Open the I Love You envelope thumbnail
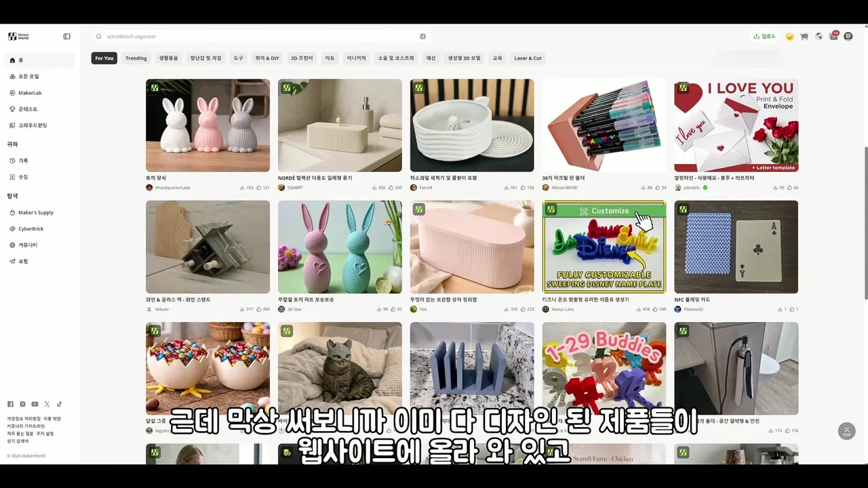The height and width of the screenshot is (488, 868). [x=736, y=125]
